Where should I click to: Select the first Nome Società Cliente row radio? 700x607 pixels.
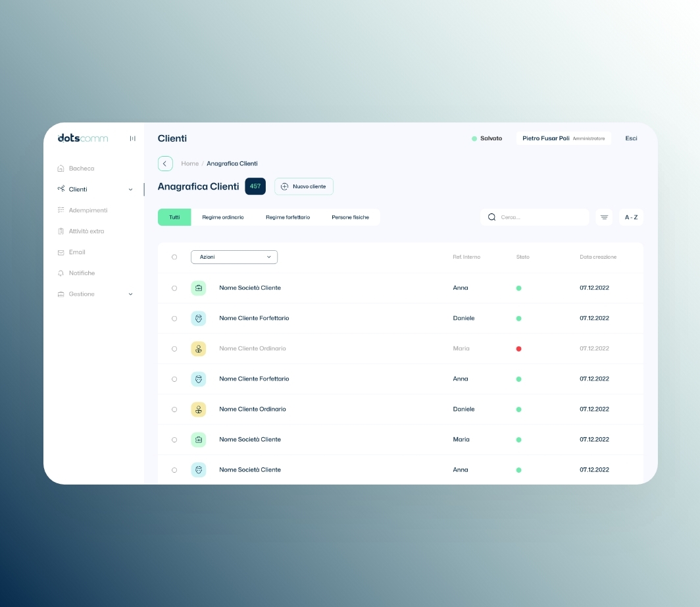click(x=174, y=288)
